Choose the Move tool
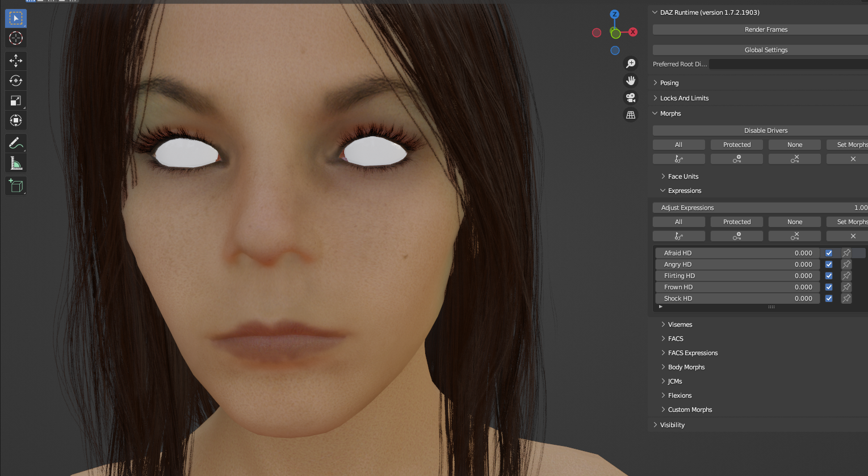The image size is (868, 476). coord(16,61)
